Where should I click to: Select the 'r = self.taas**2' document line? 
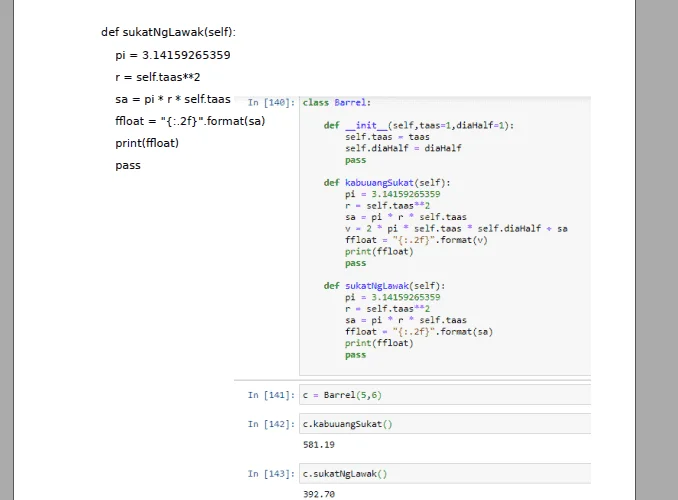157,77
